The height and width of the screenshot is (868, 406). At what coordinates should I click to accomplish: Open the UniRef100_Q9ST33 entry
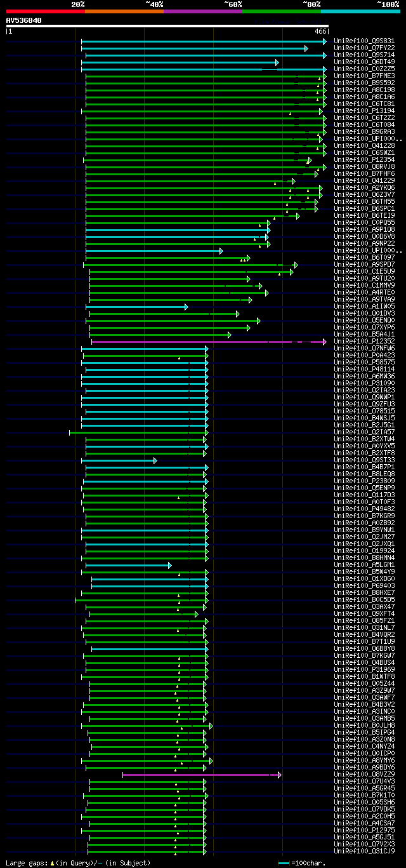click(364, 460)
